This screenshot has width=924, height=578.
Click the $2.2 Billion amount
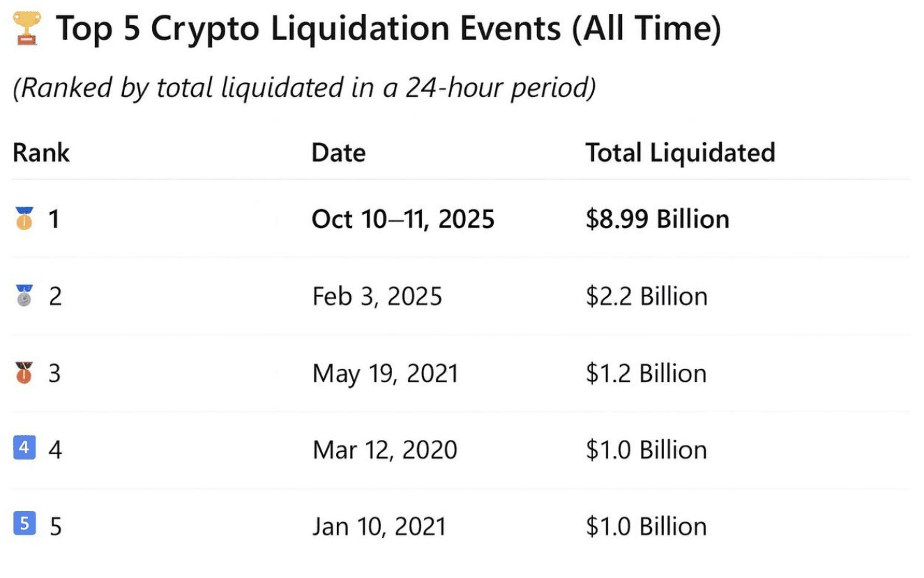coord(646,296)
